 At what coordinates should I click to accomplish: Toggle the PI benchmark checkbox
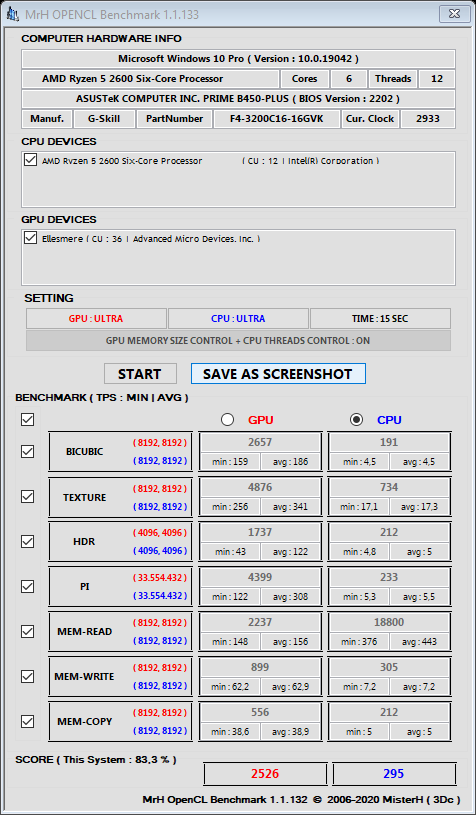pyautogui.click(x=28, y=586)
